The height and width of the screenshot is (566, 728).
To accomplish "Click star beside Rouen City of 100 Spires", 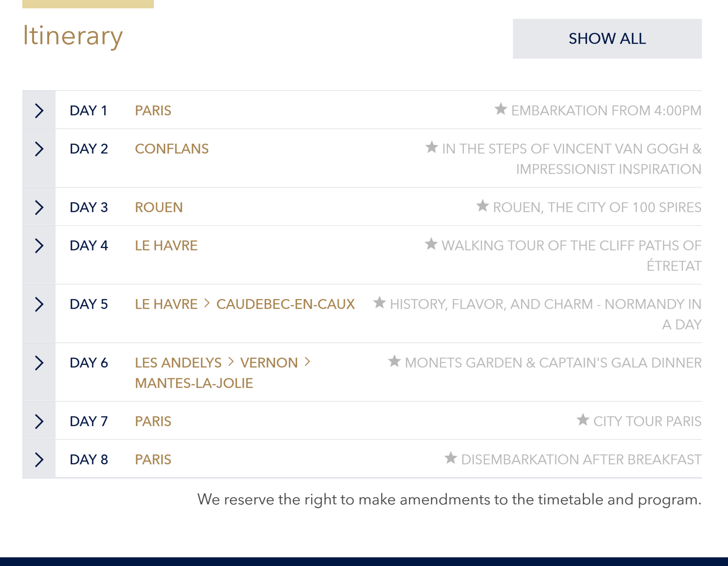I will tap(482, 206).
